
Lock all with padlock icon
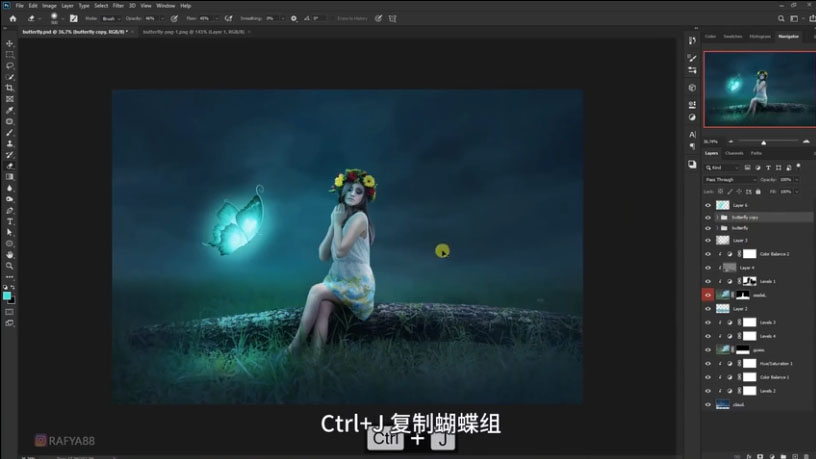(758, 192)
